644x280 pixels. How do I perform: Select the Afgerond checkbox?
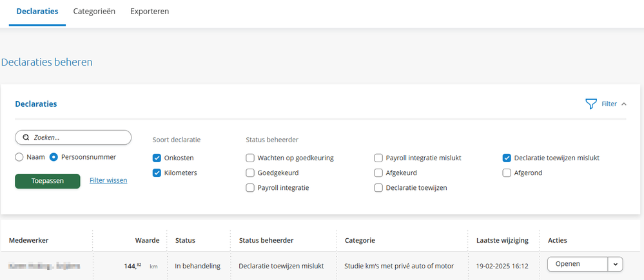coord(507,173)
